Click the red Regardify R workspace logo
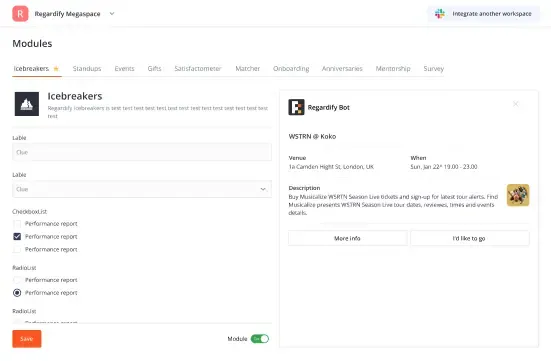The width and height of the screenshot is (551, 361). [20, 14]
